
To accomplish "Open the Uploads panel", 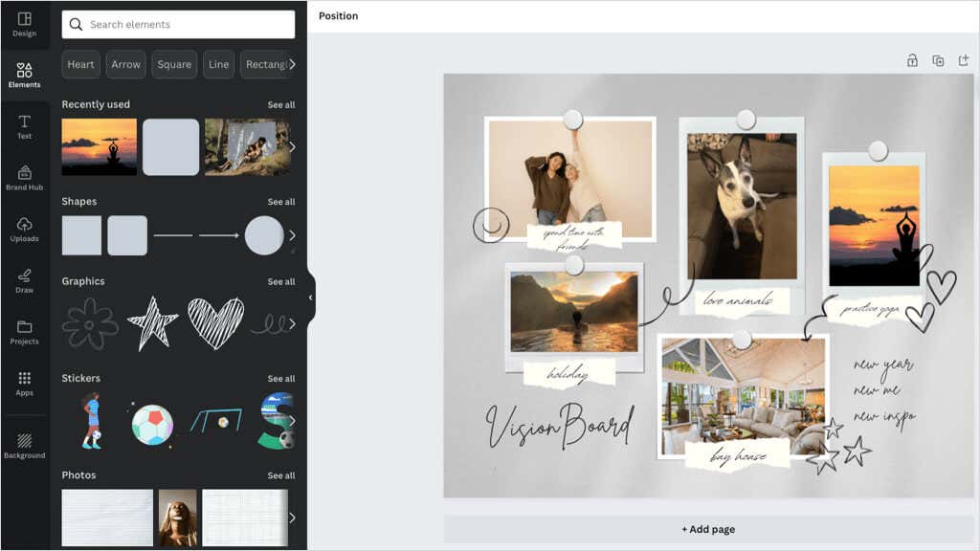I will (24, 230).
